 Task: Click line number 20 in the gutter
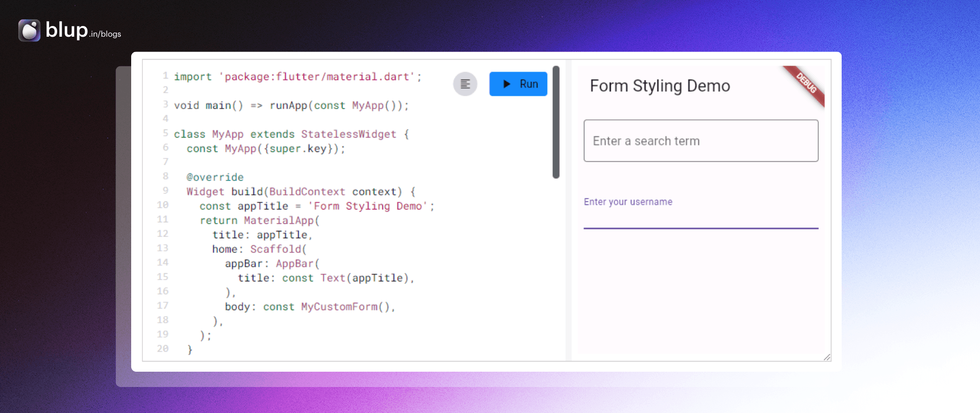(x=162, y=349)
